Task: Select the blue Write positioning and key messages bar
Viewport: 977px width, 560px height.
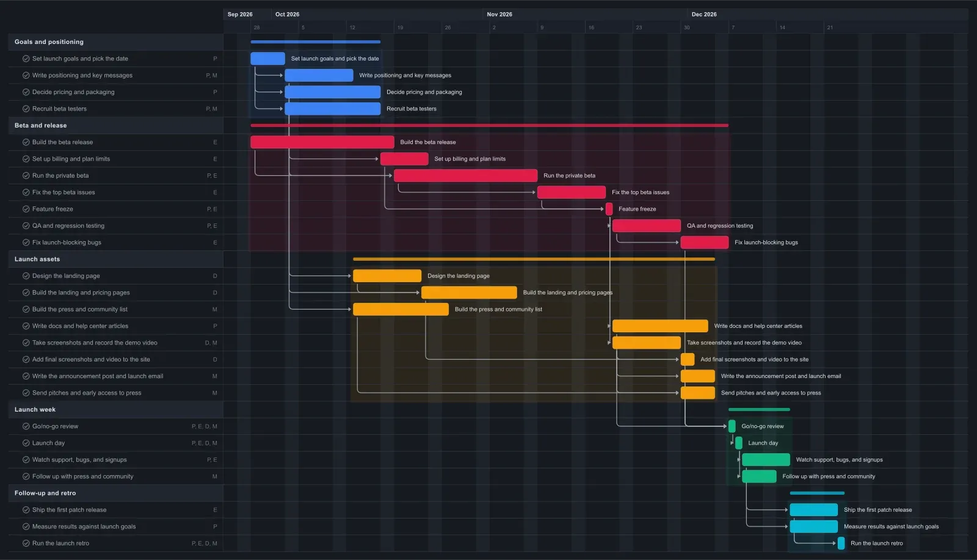Action: [319, 75]
